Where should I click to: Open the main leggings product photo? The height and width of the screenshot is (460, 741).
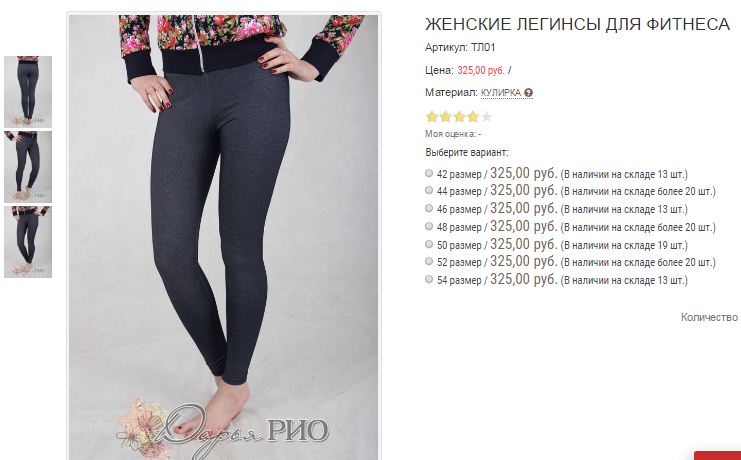pyautogui.click(x=223, y=237)
